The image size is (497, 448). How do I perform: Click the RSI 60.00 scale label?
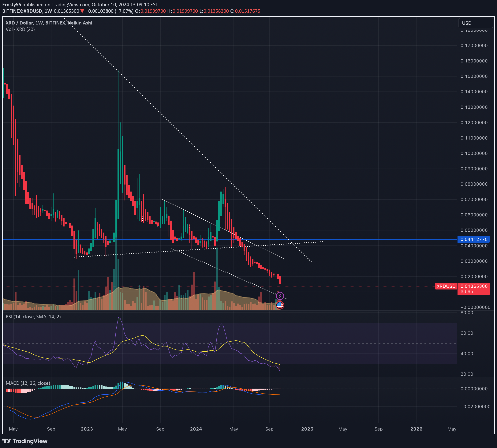pos(467,333)
